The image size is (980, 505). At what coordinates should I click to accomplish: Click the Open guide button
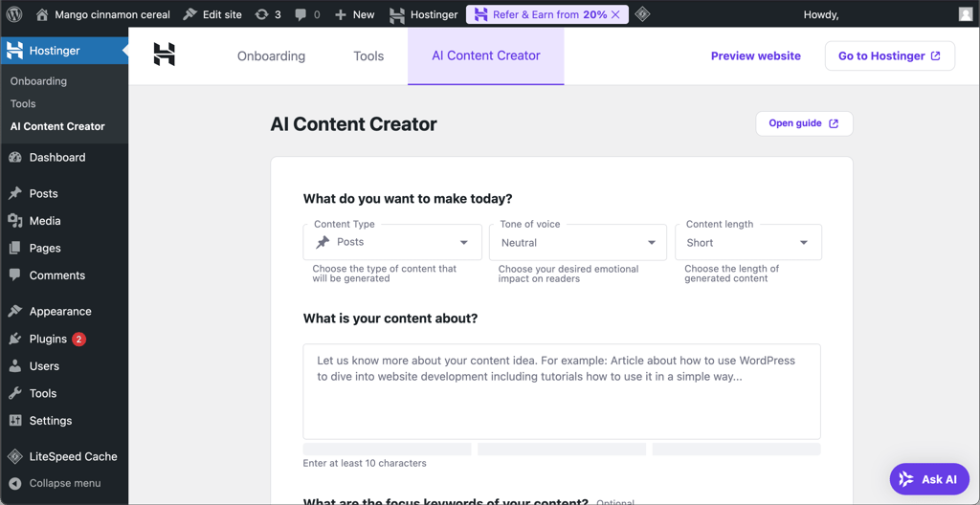pos(804,123)
